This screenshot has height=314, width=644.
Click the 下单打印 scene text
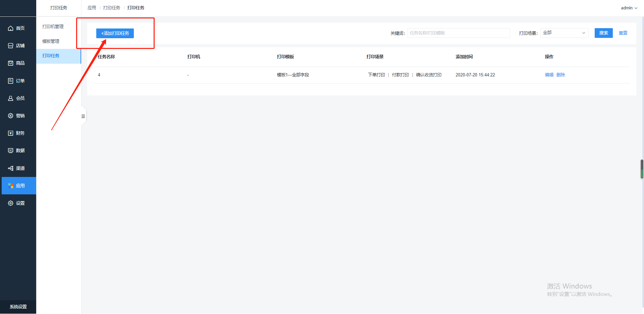[x=376, y=75]
